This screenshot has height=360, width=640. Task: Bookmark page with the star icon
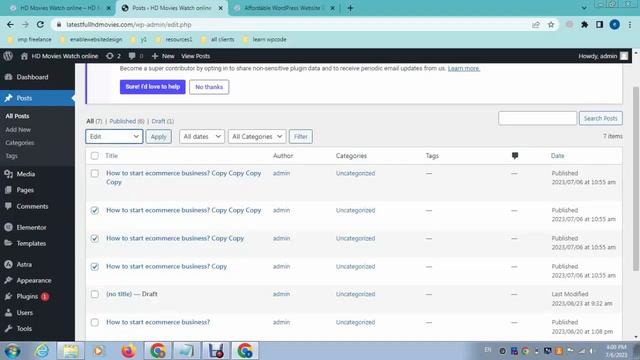pyautogui.click(x=551, y=24)
